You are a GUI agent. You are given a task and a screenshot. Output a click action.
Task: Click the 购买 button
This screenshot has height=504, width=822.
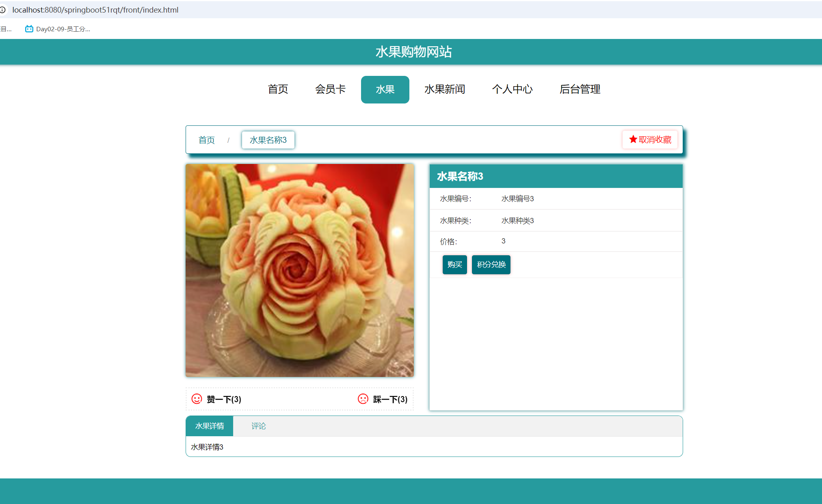[x=454, y=265]
